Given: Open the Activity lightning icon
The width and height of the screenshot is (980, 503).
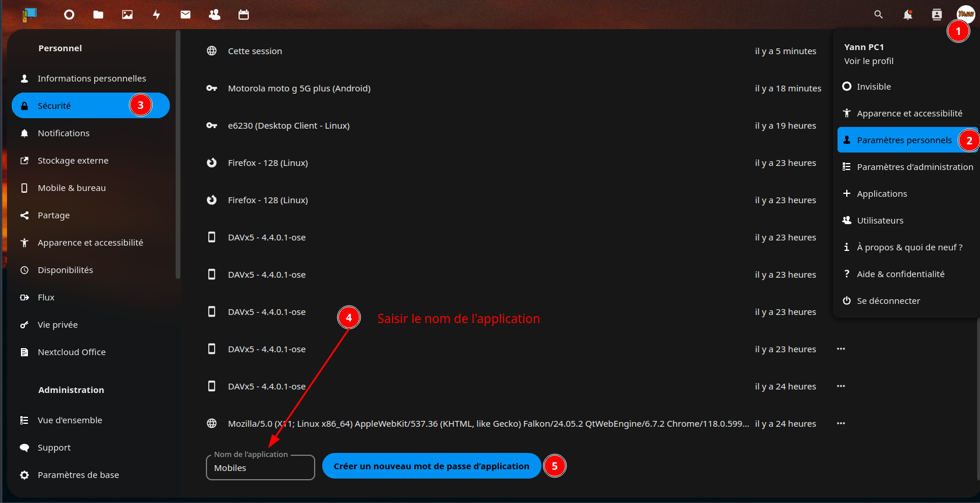Looking at the screenshot, I should pyautogui.click(x=156, y=15).
